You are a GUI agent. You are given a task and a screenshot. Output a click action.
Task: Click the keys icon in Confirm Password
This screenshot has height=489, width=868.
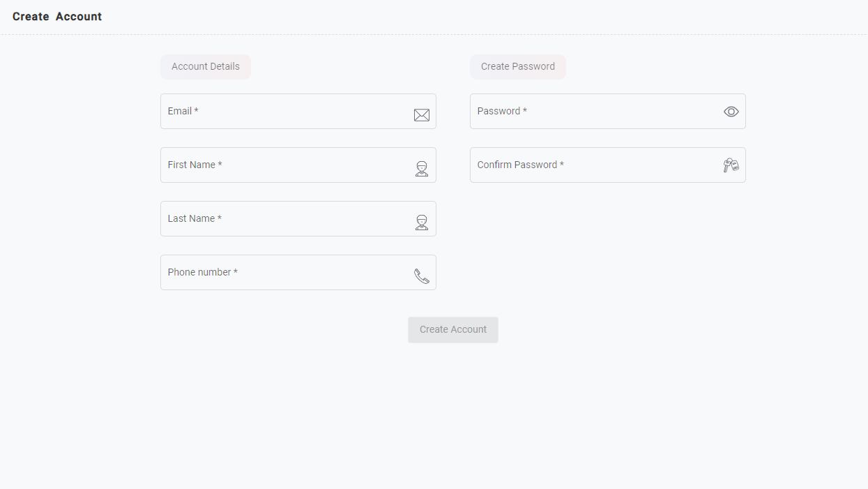click(x=731, y=165)
